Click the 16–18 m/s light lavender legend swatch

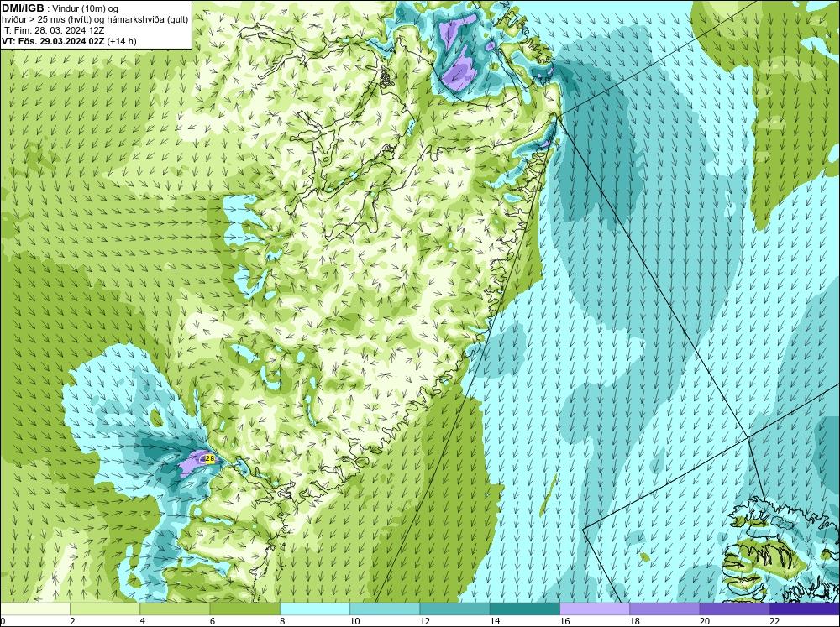[595, 609]
